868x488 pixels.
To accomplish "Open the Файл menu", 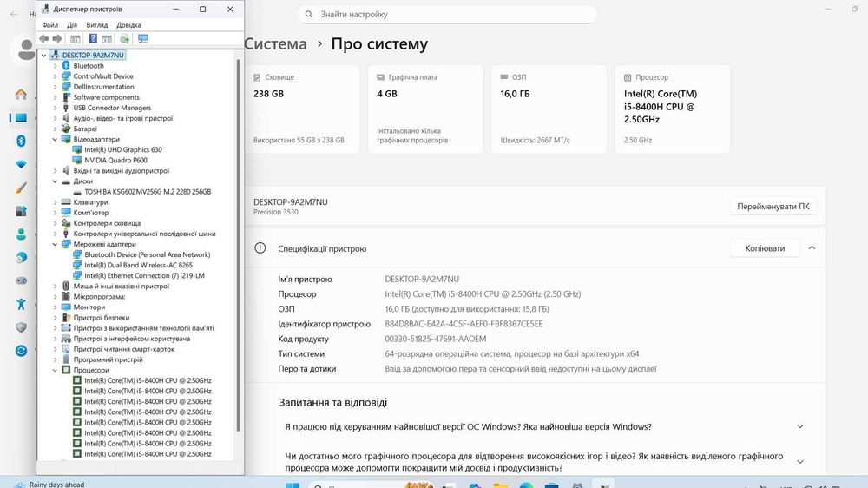I will click(49, 25).
